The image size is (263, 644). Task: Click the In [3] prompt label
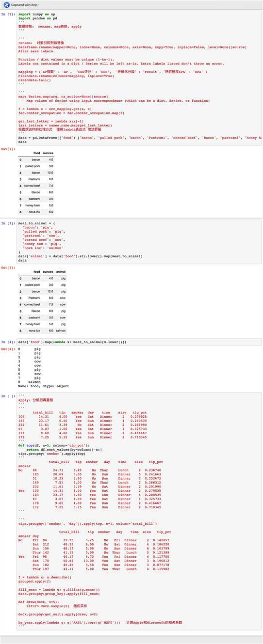tap(8, 223)
